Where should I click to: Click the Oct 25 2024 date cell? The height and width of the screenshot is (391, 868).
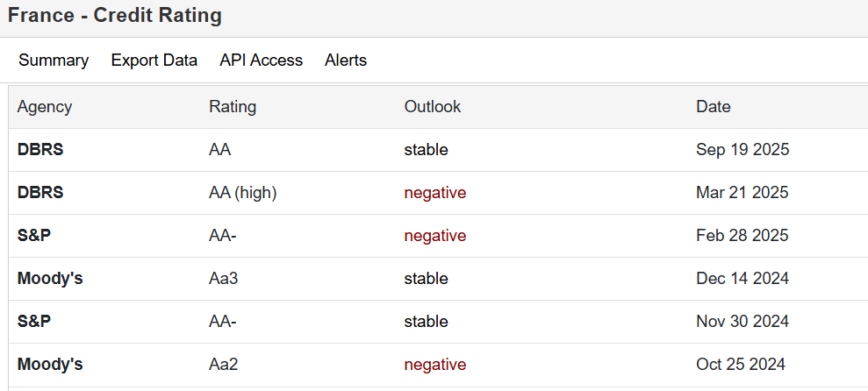(x=741, y=365)
